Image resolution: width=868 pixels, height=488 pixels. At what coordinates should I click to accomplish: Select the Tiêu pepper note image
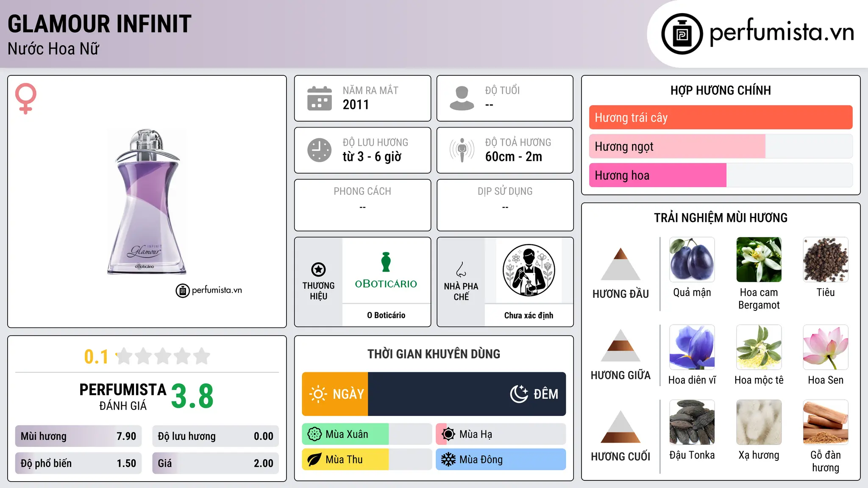[826, 260]
